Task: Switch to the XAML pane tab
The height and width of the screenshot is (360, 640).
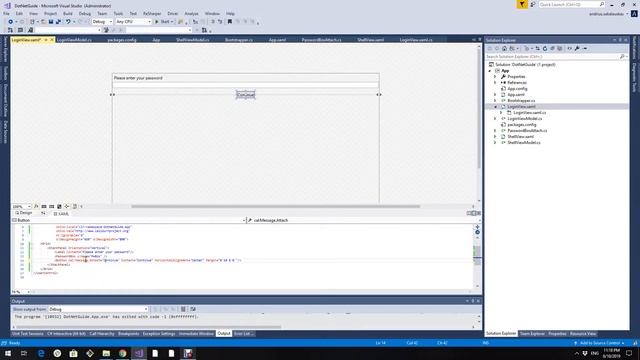Action: 62,213
